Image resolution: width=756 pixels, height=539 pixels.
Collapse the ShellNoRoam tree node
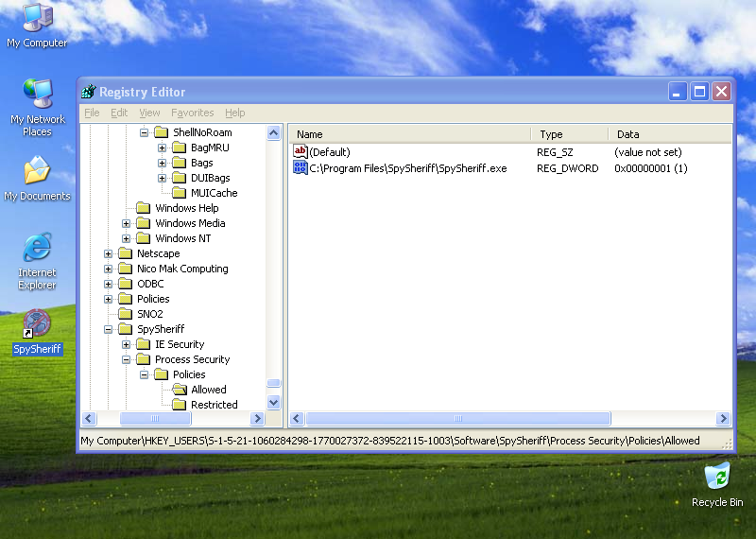point(144,132)
